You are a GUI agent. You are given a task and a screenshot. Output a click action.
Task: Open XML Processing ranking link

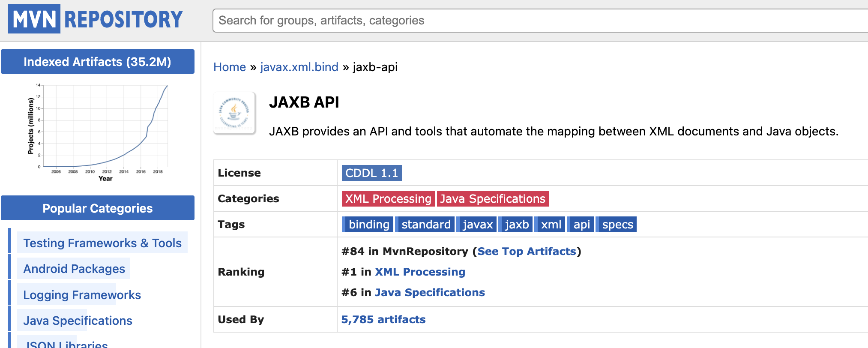(x=420, y=272)
